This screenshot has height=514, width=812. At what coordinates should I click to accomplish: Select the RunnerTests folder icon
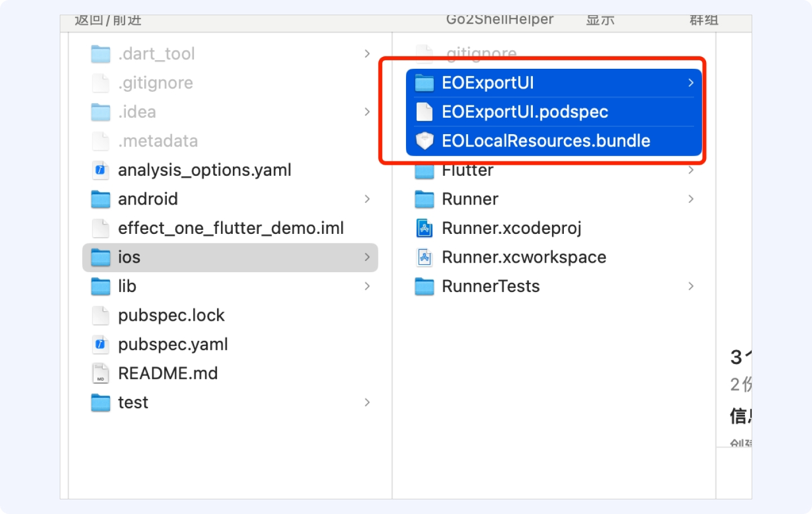point(425,287)
